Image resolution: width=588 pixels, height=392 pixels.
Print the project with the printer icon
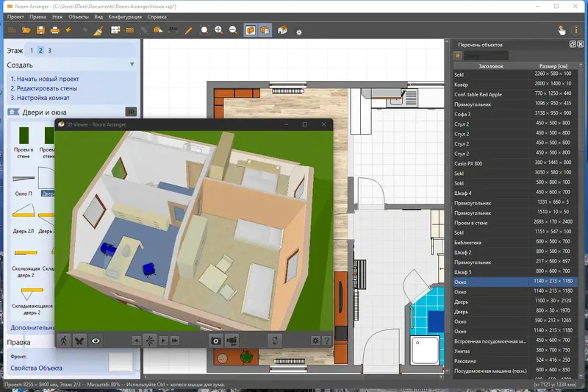pyautogui.click(x=54, y=30)
